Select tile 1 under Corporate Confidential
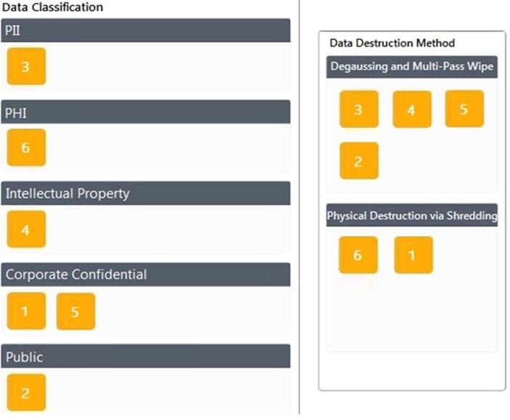 coord(26,311)
